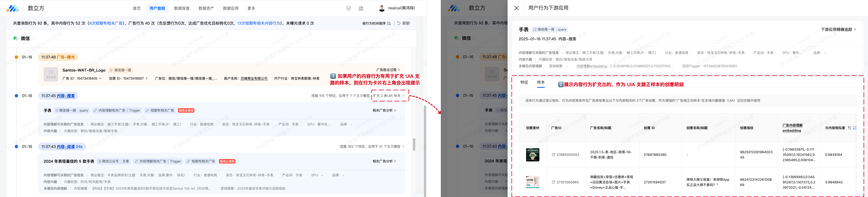This screenshot has width=868, height=197.
Task: Expand 创意 ID 15473418587 chevron
Action: point(147,78)
